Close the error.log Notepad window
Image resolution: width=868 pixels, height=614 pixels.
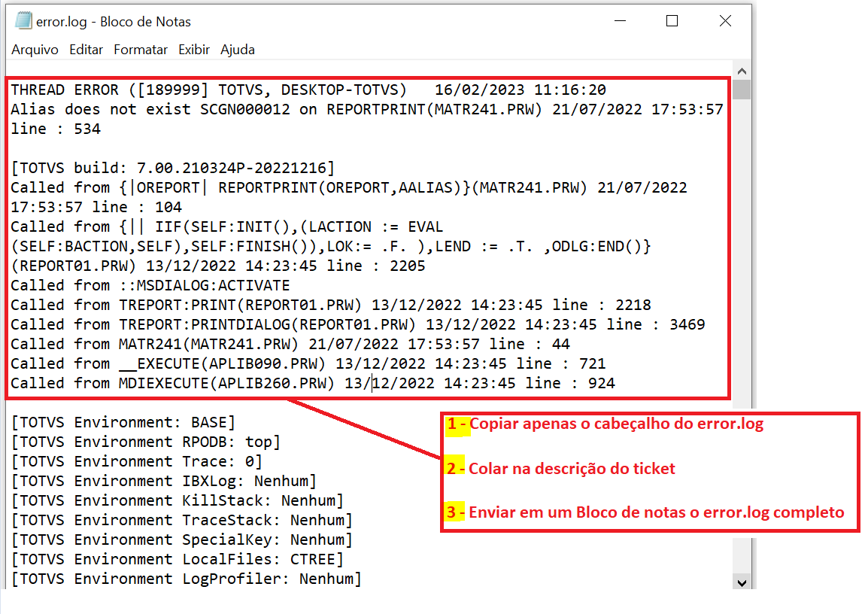725,21
